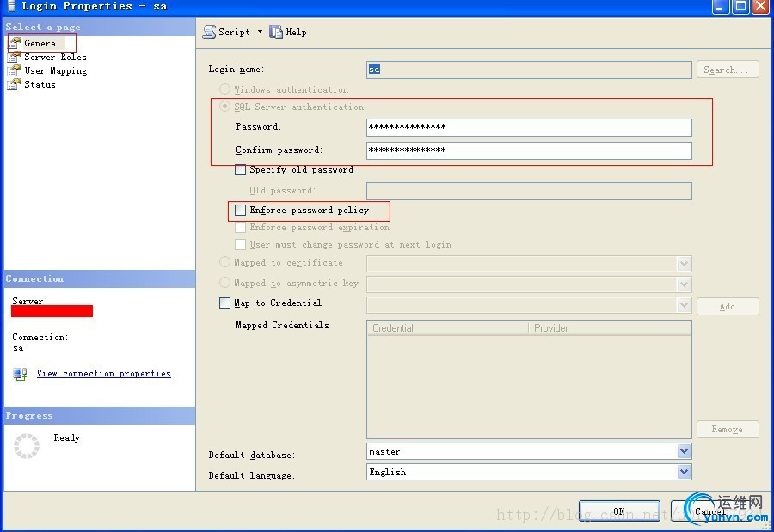Select the General page label

coord(42,43)
